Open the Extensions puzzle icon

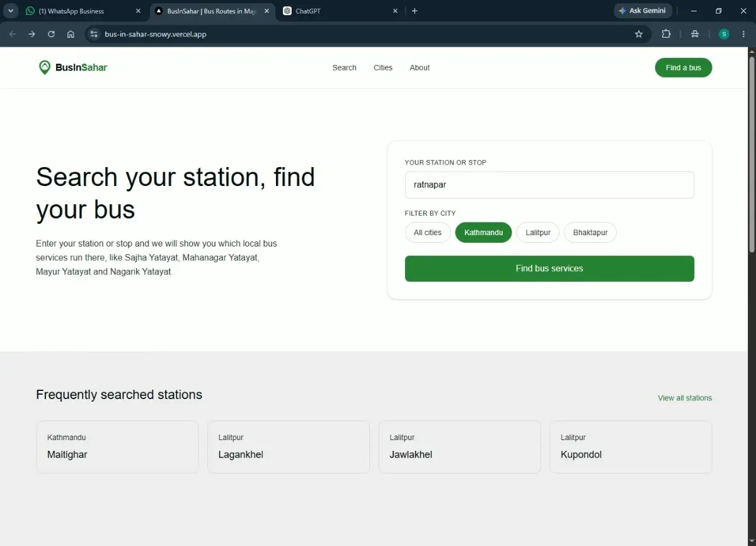666,34
